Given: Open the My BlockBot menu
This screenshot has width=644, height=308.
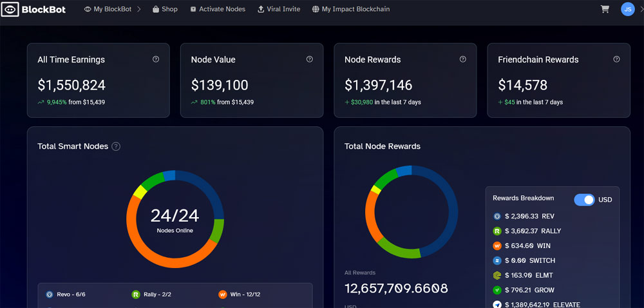Looking at the screenshot, I should pyautogui.click(x=112, y=9).
